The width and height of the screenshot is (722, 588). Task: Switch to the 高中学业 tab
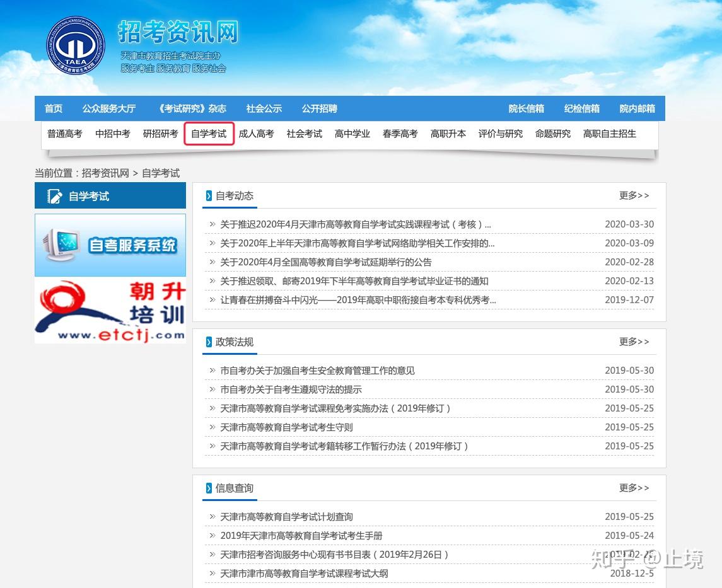click(x=352, y=134)
